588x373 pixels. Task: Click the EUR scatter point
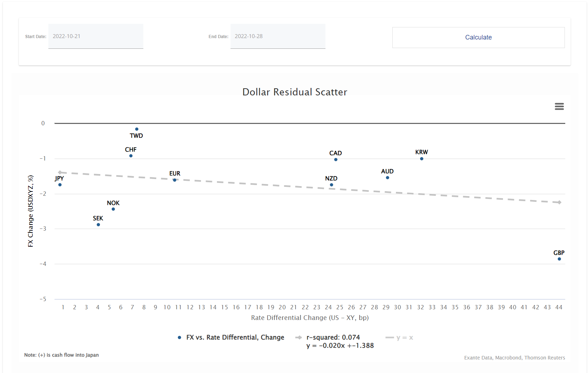175,180
